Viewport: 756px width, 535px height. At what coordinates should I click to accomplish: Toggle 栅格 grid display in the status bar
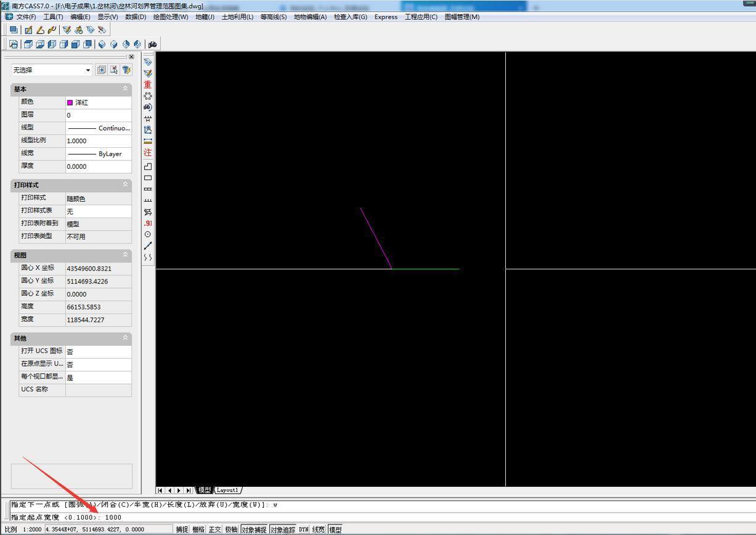point(198,529)
